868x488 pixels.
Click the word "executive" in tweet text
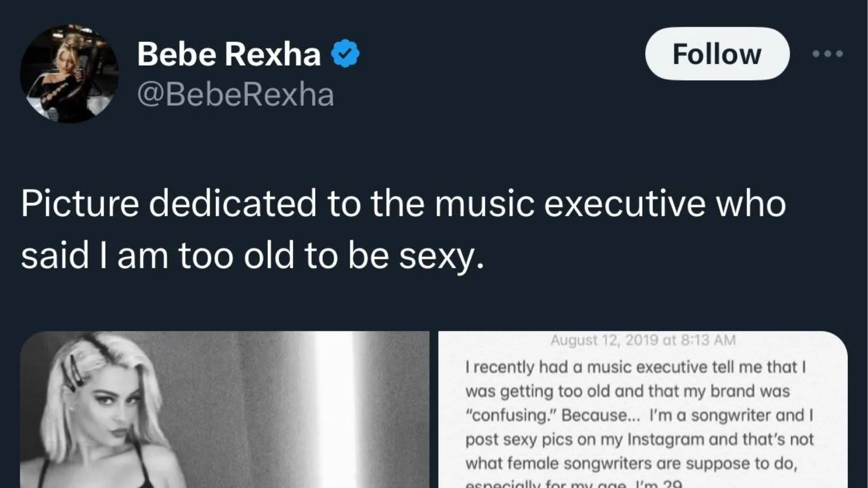click(624, 204)
